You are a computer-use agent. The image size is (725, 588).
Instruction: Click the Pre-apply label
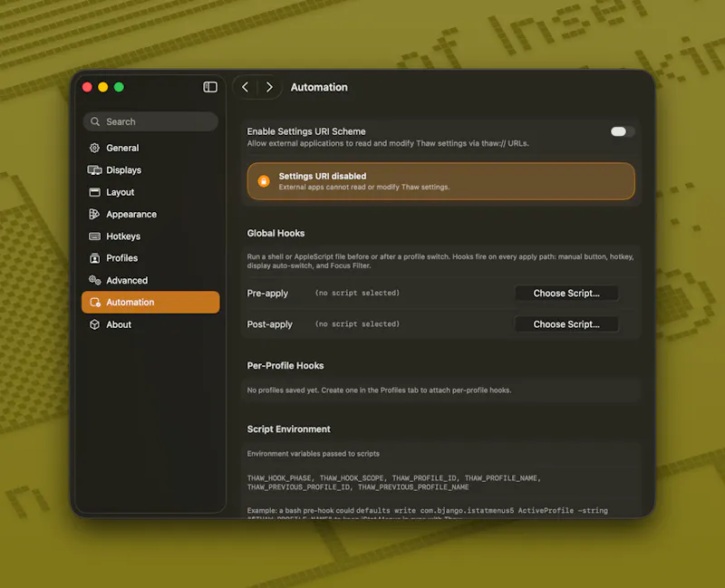(x=267, y=293)
